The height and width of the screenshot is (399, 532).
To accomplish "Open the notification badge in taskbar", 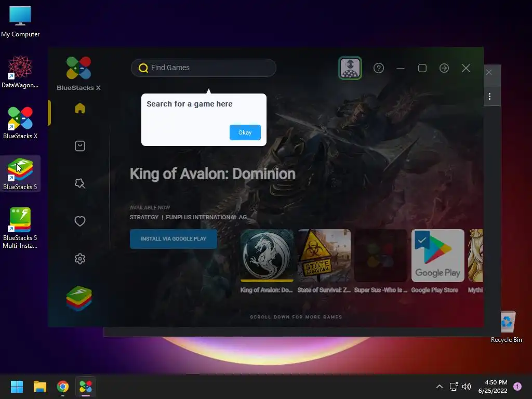I will 517,387.
